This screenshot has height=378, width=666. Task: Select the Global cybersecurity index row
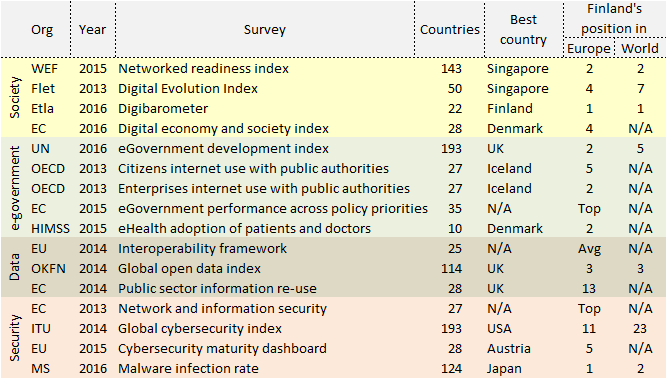[x=333, y=329]
